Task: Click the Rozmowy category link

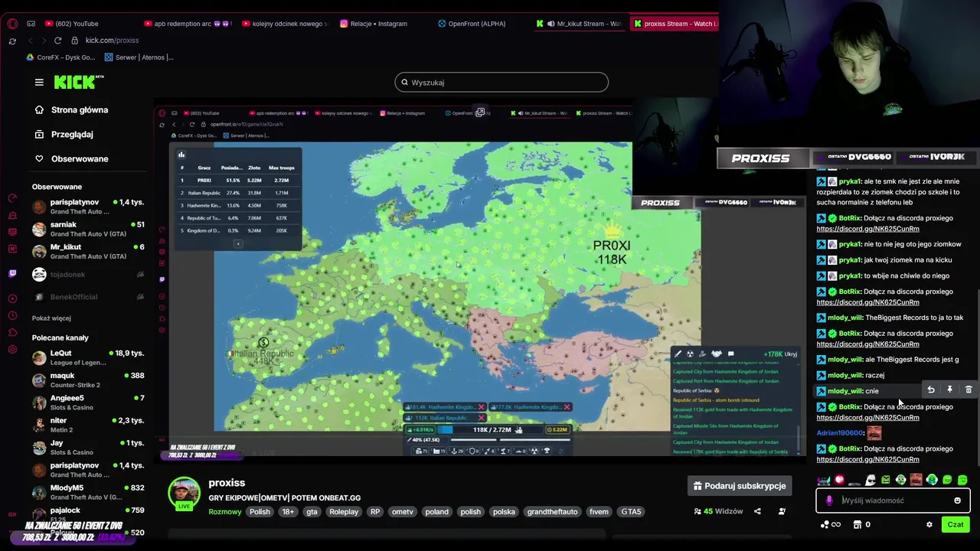Action: click(x=225, y=512)
